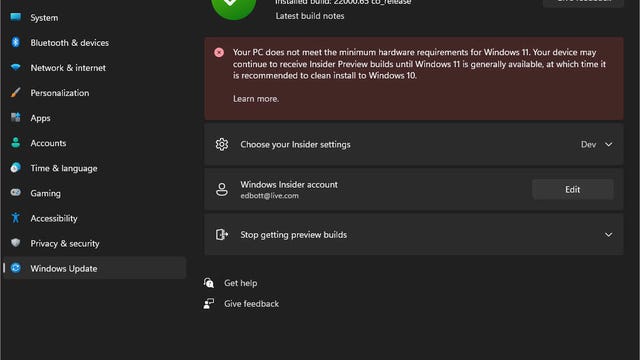
Task: Open Gaming settings
Action: coord(45,193)
